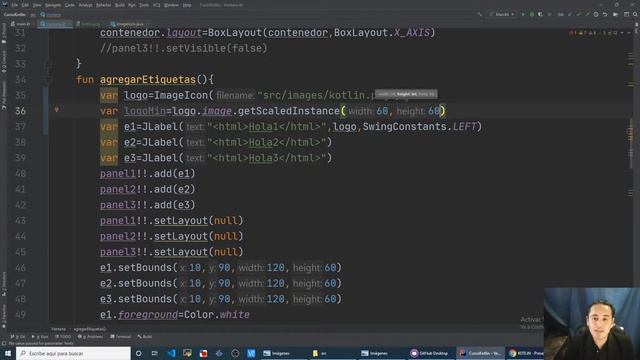The width and height of the screenshot is (640, 360).
Task: Click line number 36 in the gutter
Action: coord(20,111)
